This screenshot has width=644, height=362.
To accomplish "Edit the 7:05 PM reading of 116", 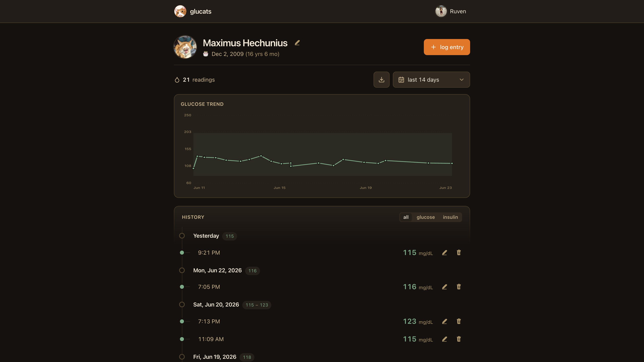I will point(444,287).
